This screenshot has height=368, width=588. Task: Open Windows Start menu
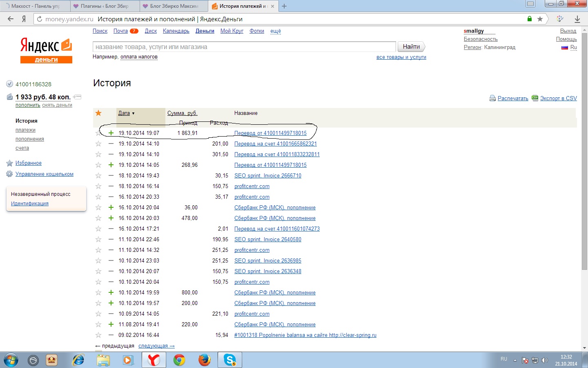(11, 360)
